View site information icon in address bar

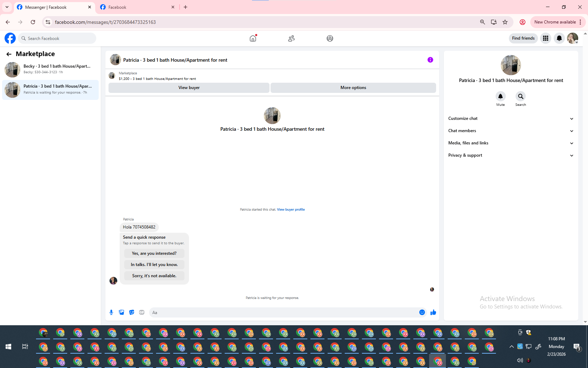click(x=48, y=22)
